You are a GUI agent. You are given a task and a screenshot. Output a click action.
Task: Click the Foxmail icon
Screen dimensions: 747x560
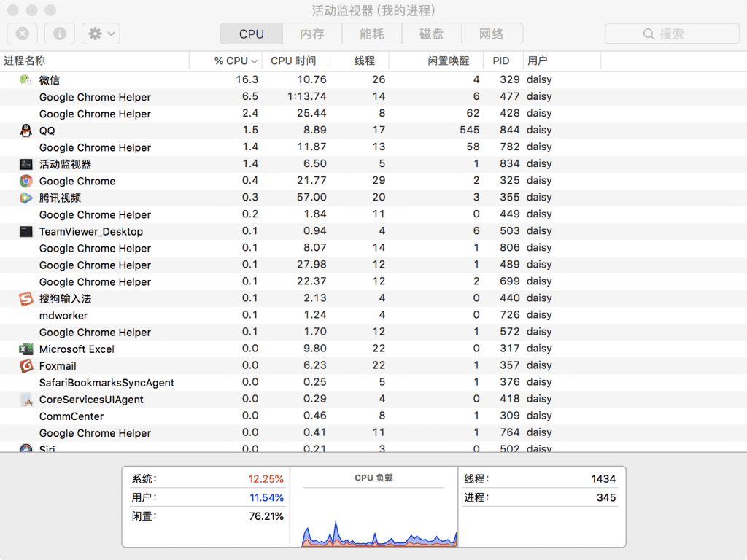[26, 366]
